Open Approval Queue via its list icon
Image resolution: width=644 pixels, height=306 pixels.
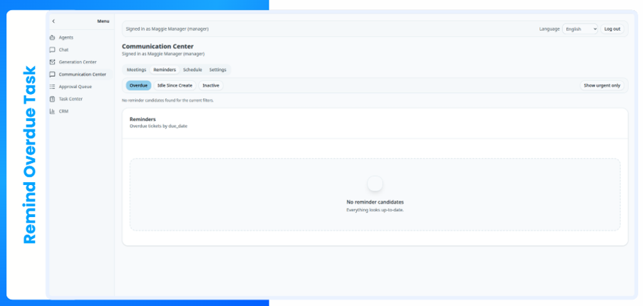click(x=52, y=87)
